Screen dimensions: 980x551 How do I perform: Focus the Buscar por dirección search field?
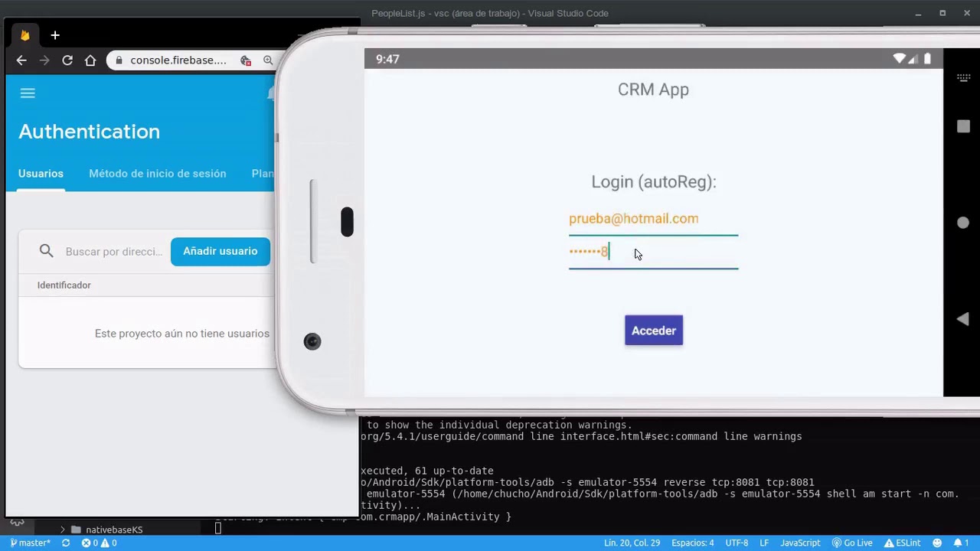coord(114,251)
